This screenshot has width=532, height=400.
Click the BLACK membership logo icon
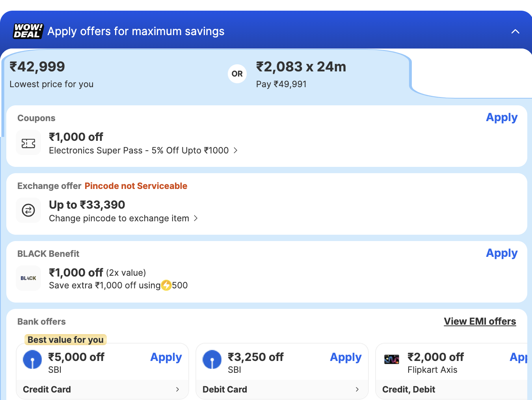click(x=28, y=278)
